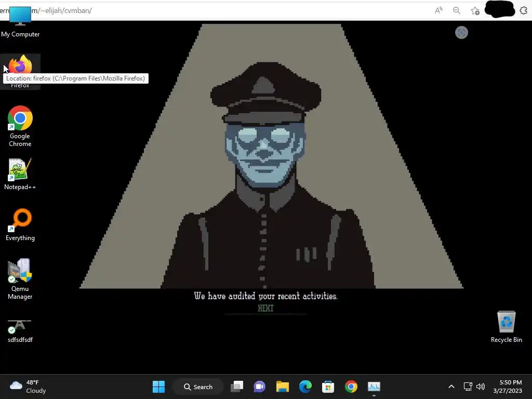
Task: Open Task View on the taskbar
Action: point(237,387)
